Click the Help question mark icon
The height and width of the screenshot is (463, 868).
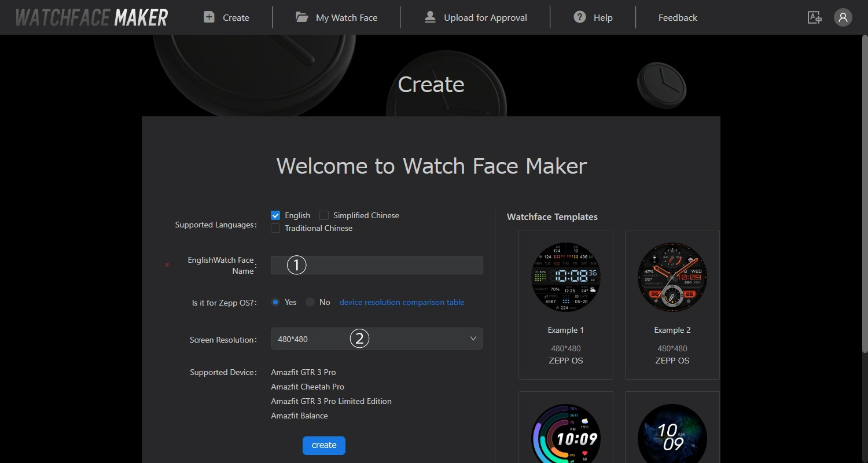pos(579,17)
